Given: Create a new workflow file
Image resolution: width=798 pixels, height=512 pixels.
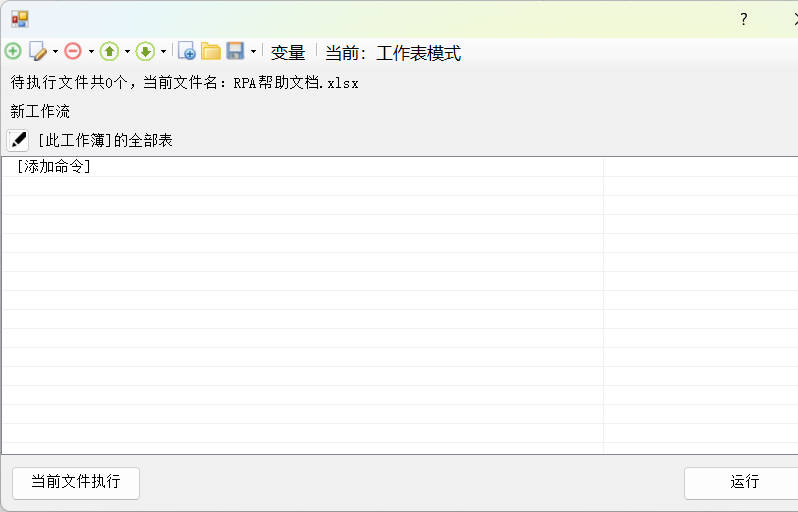Looking at the screenshot, I should (x=187, y=52).
